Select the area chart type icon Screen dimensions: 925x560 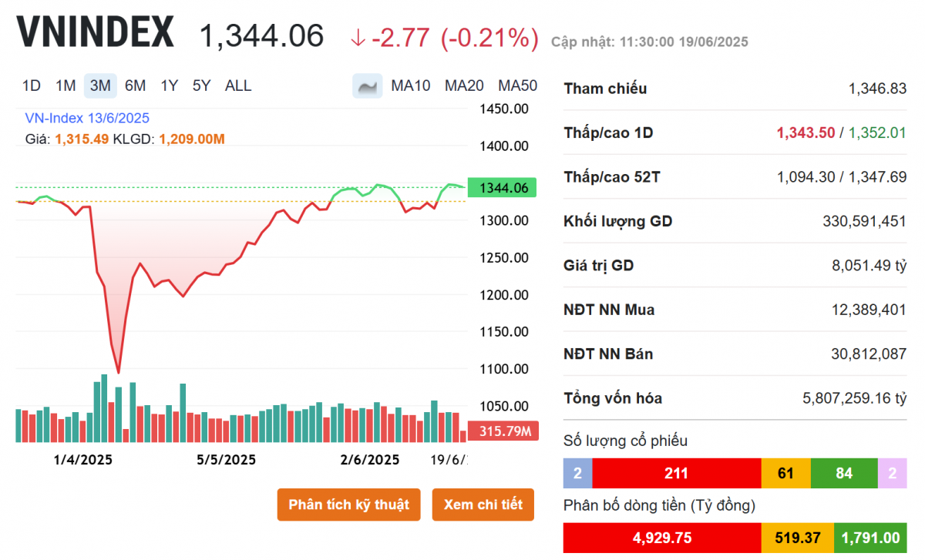pos(368,86)
